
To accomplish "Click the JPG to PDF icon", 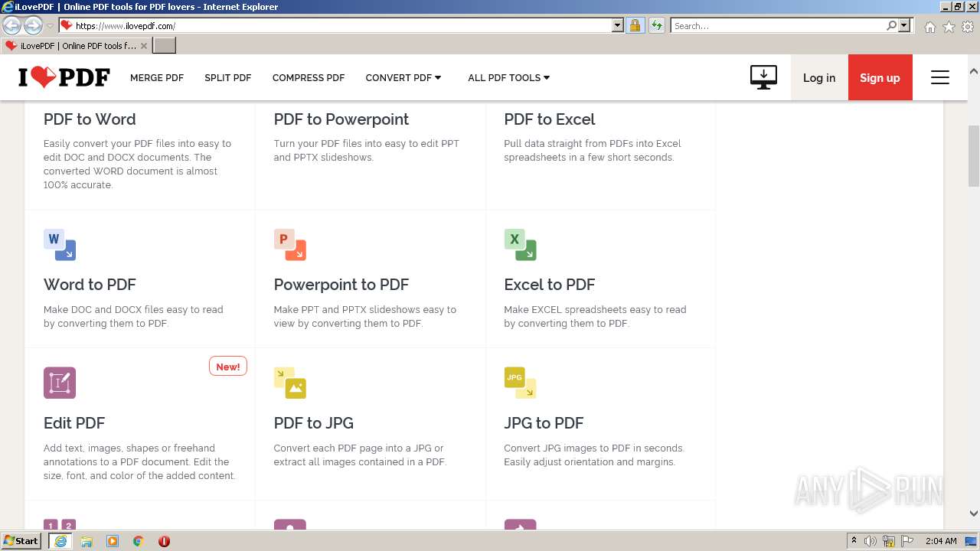I will [520, 383].
